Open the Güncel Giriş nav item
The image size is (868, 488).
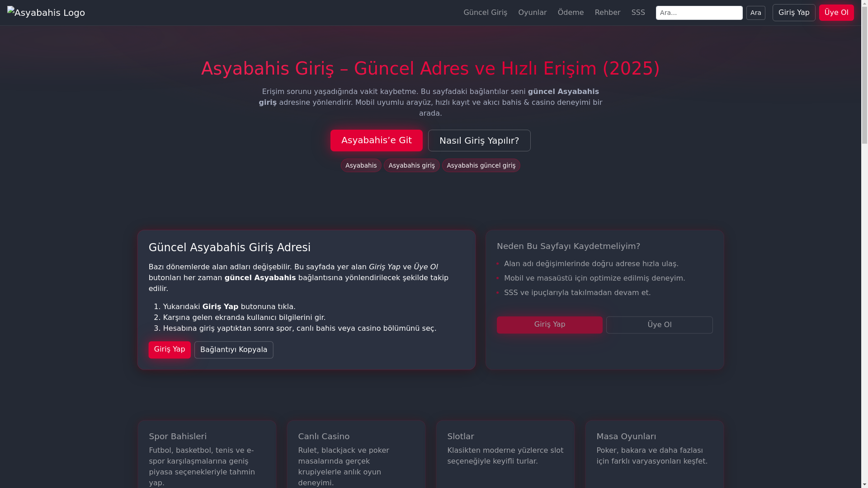[485, 13]
